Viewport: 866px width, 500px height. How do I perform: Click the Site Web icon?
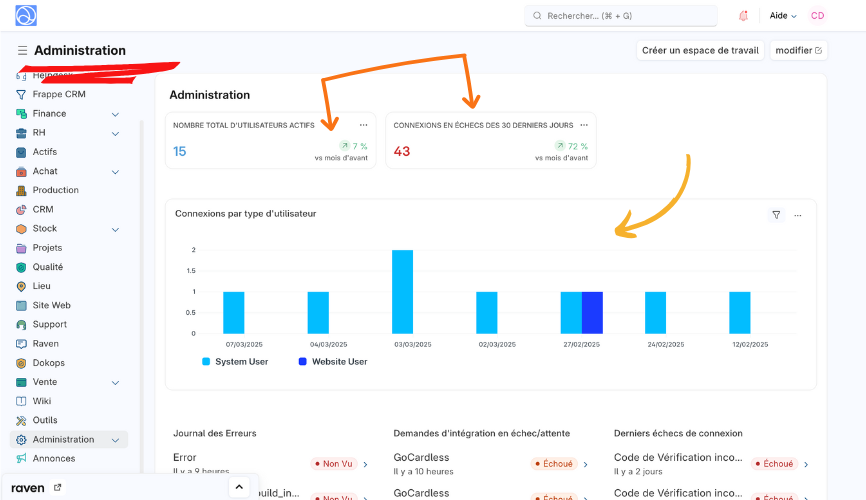tap(21, 306)
